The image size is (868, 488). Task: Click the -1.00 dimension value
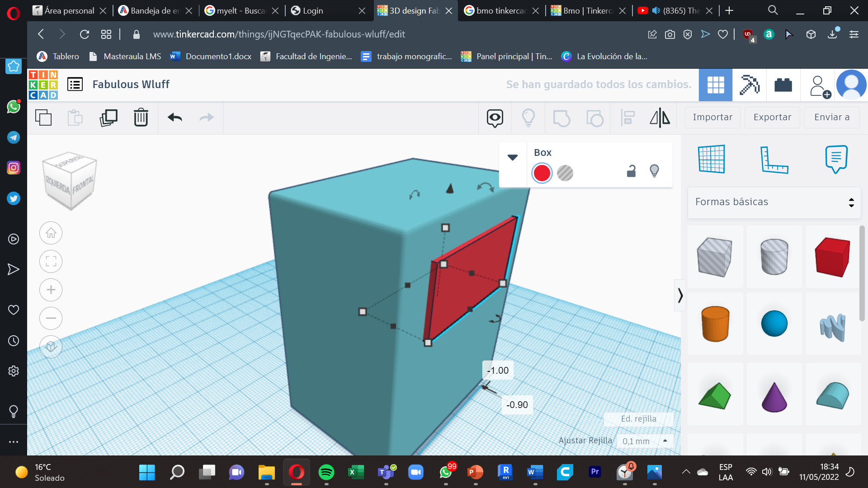tap(498, 371)
